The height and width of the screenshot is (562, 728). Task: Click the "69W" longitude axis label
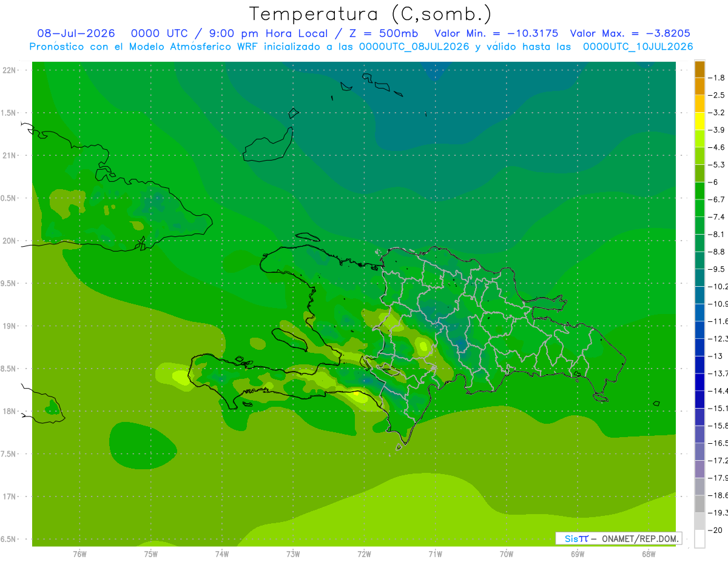[578, 554]
